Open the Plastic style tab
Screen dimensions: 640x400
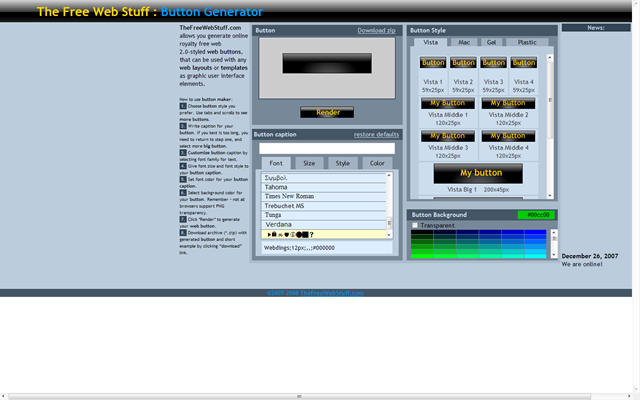pos(526,43)
